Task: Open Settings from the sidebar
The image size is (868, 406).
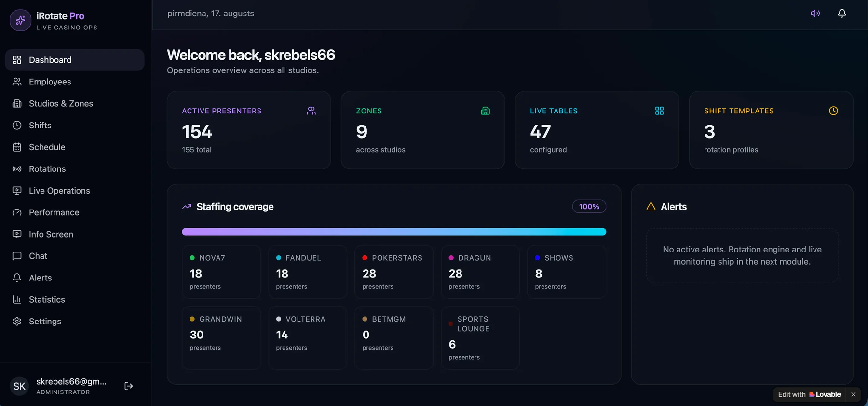Action: tap(75, 321)
